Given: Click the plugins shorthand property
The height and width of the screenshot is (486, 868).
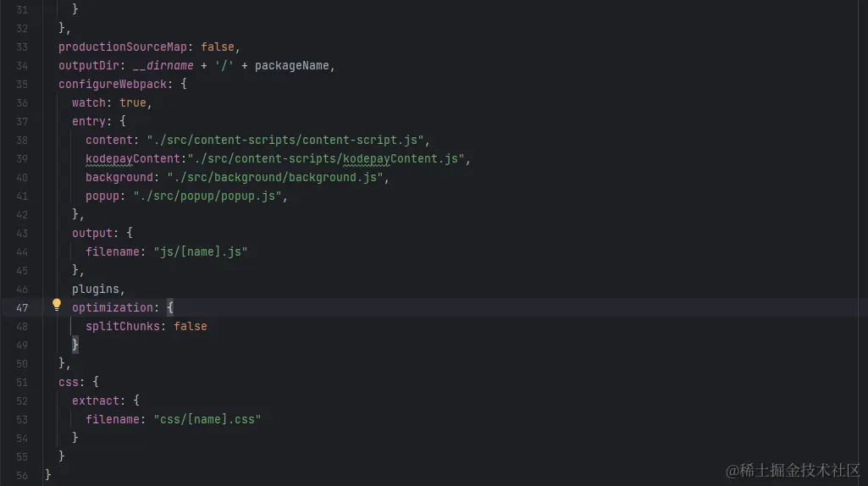Looking at the screenshot, I should pyautogui.click(x=98, y=289).
